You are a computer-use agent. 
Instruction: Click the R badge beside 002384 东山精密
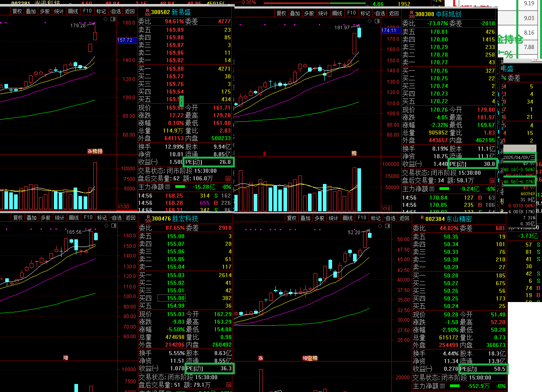(422, 217)
